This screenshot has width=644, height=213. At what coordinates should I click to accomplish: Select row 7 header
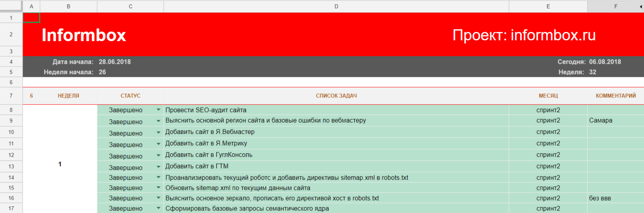pyautogui.click(x=11, y=96)
